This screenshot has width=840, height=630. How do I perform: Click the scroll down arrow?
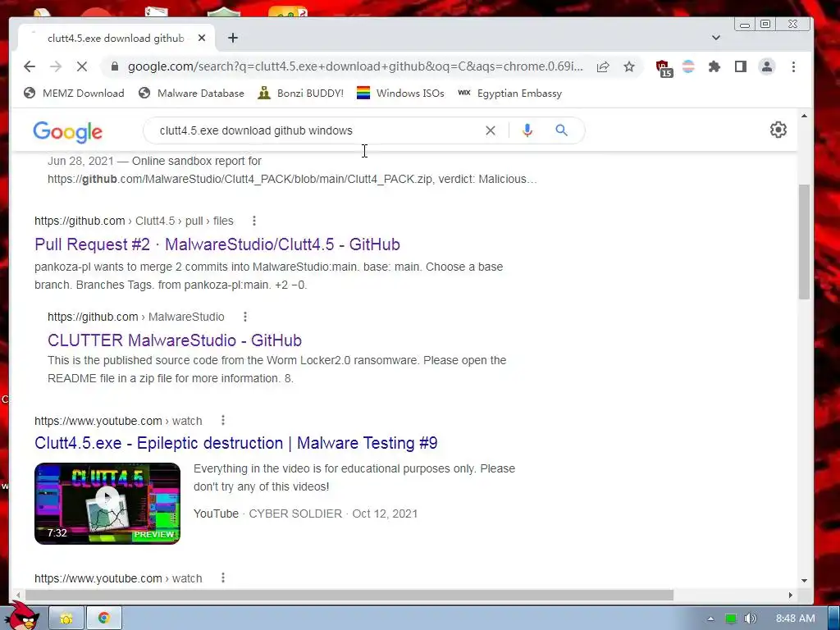tap(804, 580)
